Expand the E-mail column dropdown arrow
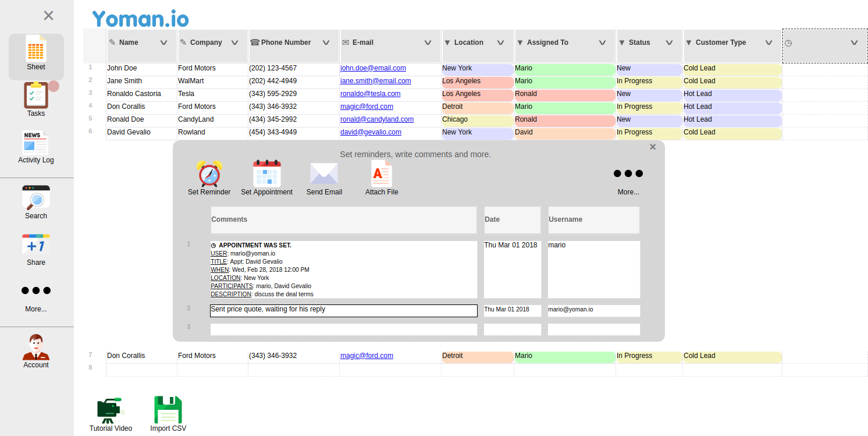The image size is (868, 436). (x=428, y=42)
